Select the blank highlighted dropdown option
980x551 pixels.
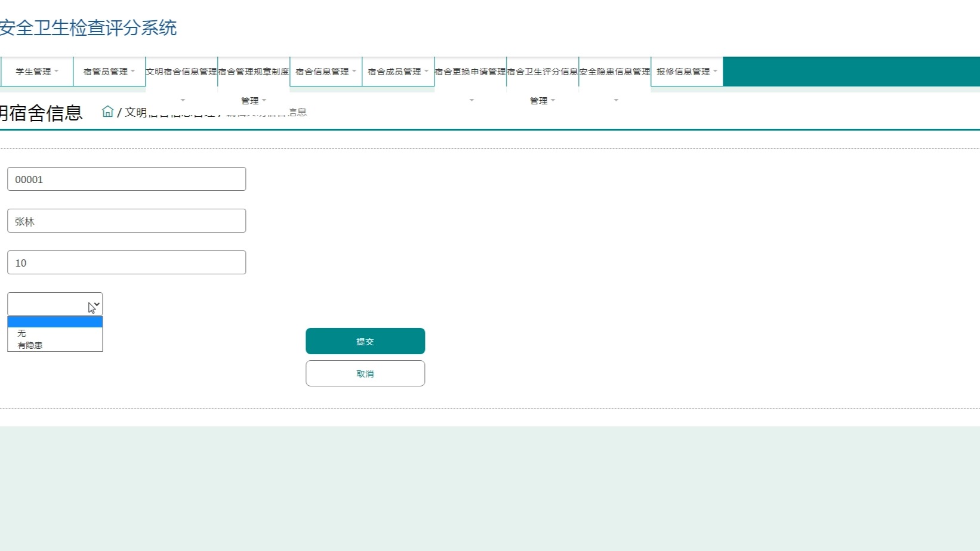(x=55, y=322)
